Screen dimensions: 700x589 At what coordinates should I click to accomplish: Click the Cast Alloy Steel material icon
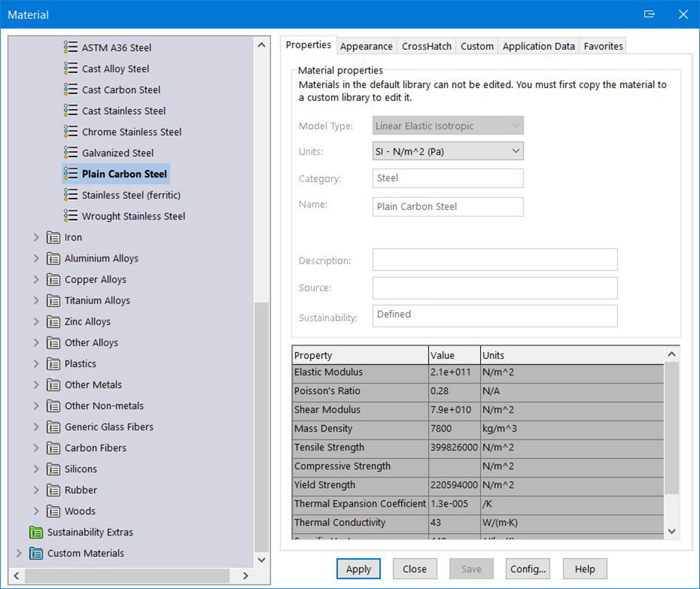click(70, 69)
